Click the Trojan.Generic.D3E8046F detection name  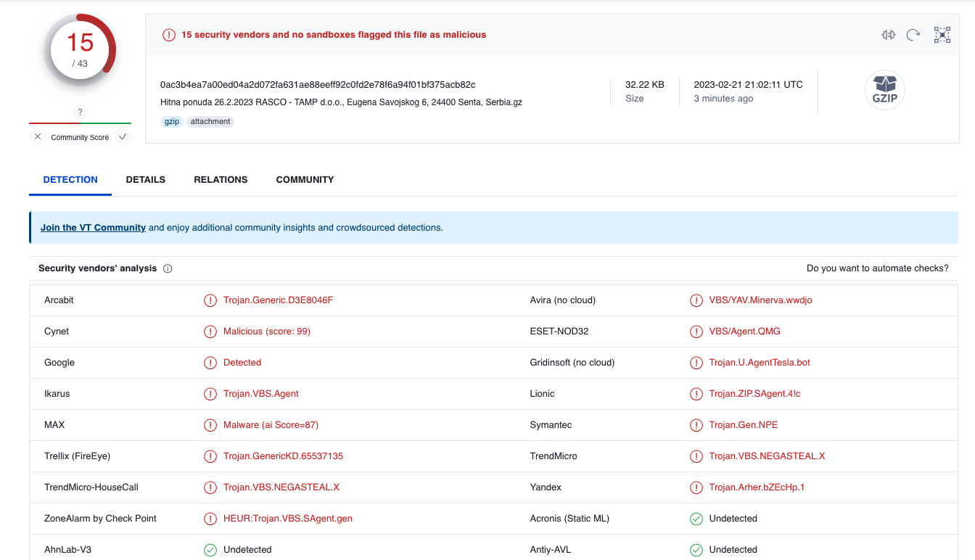pos(278,300)
